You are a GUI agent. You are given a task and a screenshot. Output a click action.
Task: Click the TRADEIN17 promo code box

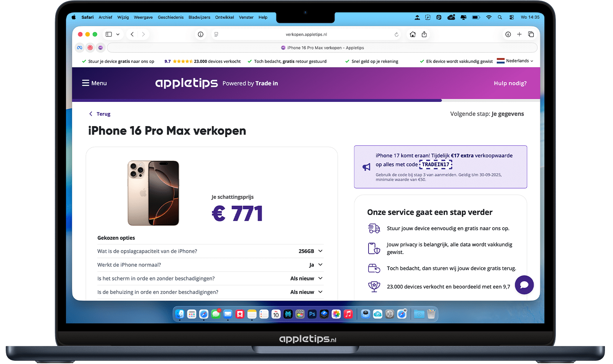[436, 164]
